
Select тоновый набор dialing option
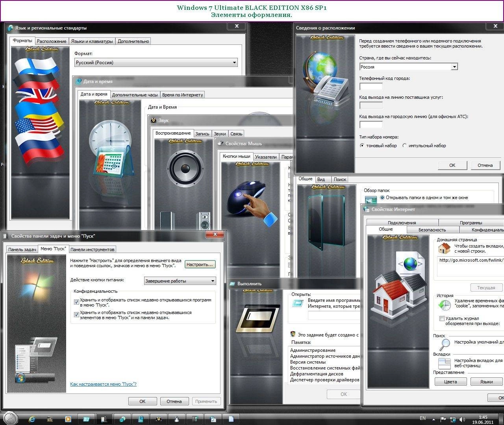(362, 146)
